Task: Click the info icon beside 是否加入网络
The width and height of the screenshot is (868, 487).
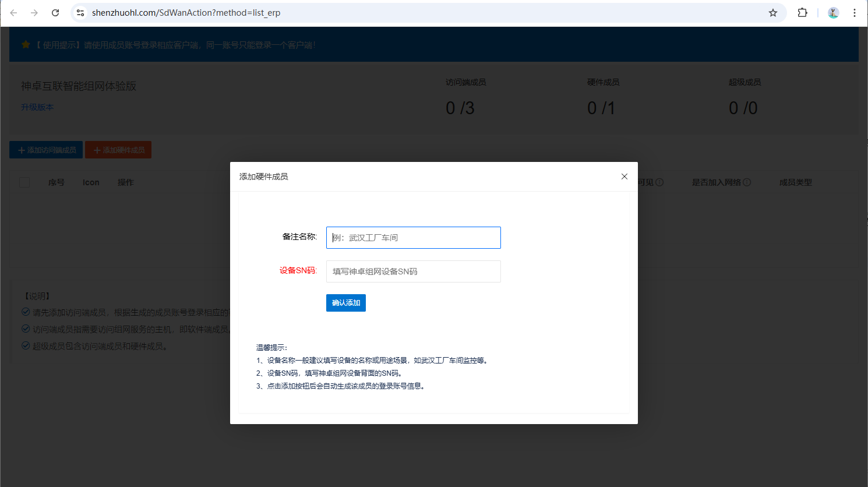Action: (x=747, y=182)
